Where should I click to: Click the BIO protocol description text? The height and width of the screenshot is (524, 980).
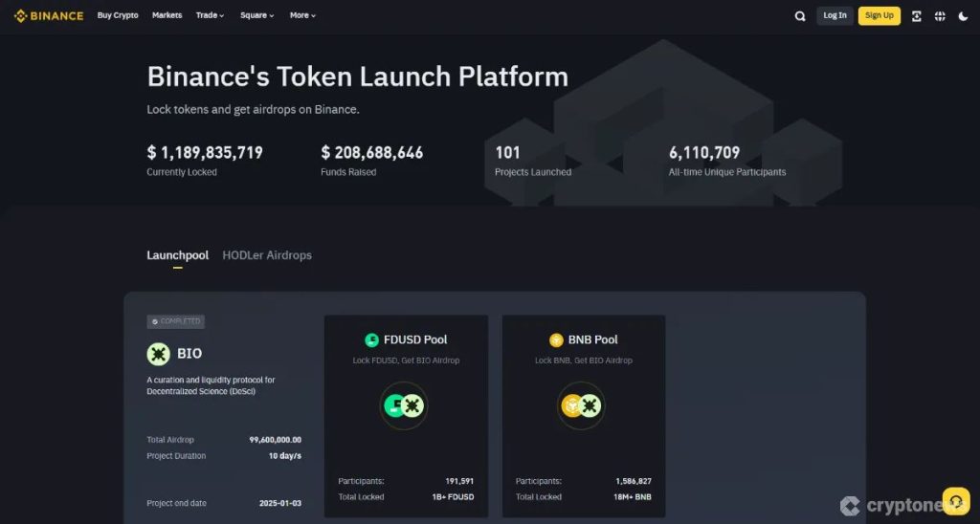[x=211, y=385]
